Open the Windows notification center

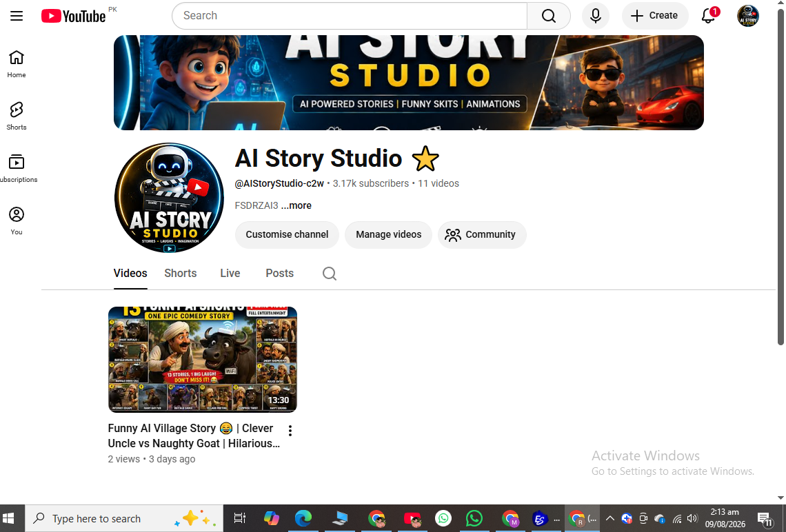point(765,519)
